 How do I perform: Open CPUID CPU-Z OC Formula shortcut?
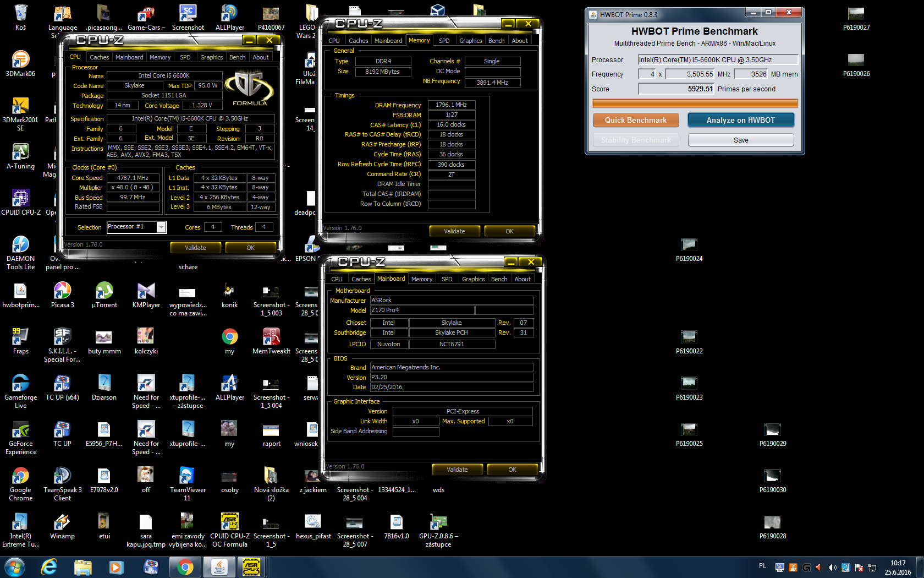[x=229, y=530]
